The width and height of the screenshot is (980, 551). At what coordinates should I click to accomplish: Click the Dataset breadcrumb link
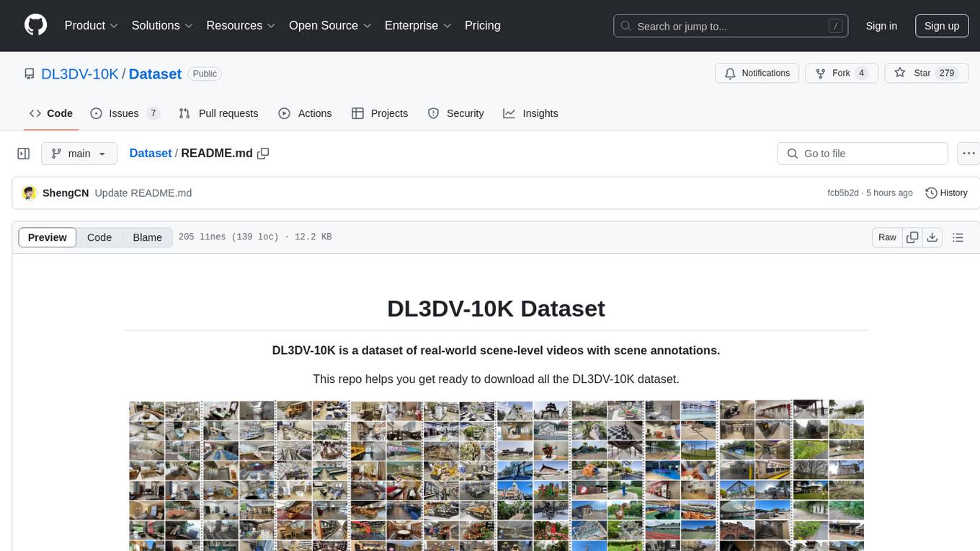tap(151, 153)
